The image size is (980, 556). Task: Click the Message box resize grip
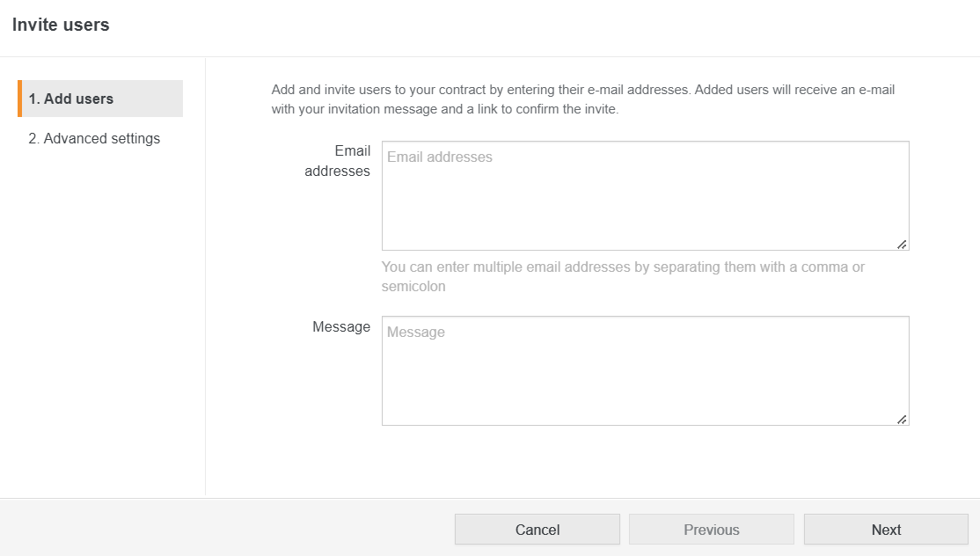tap(902, 420)
